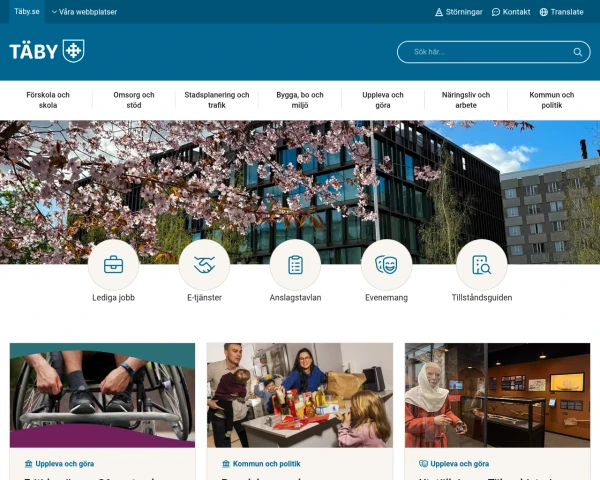Click the Translate globe option
Image resolution: width=600 pixels, height=480 pixels.
click(561, 12)
